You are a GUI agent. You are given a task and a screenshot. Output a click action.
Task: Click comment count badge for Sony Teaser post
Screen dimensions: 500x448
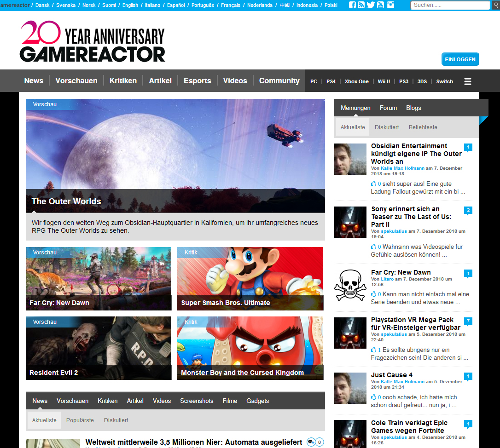point(468,210)
